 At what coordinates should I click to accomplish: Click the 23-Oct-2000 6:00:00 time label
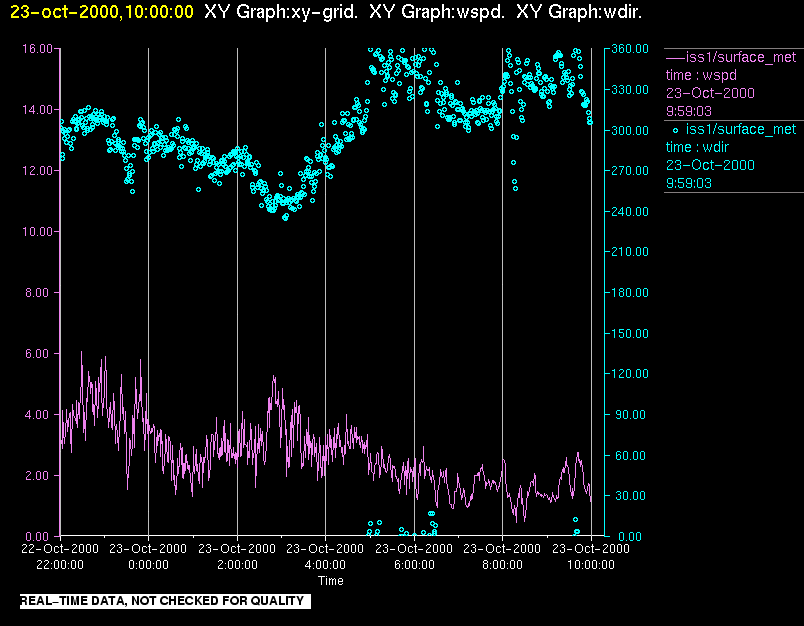[x=414, y=557]
